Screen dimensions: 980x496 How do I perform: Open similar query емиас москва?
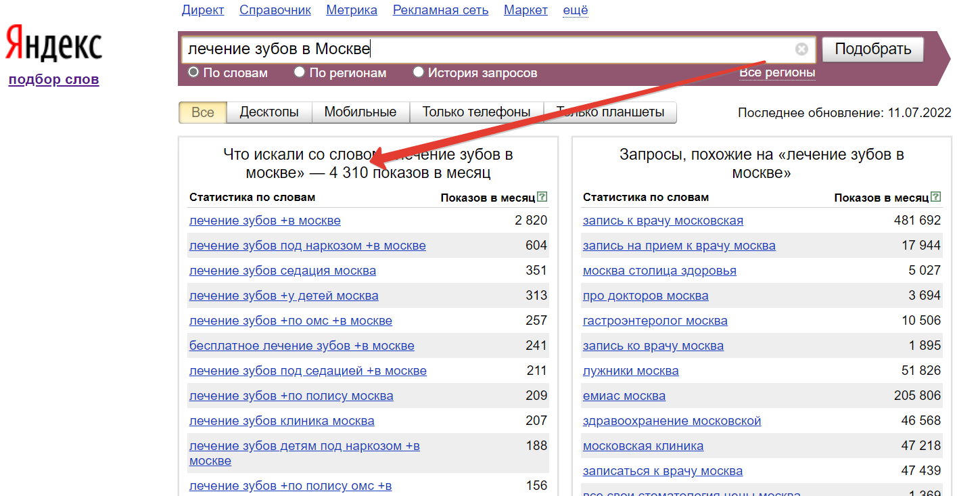pyautogui.click(x=624, y=396)
